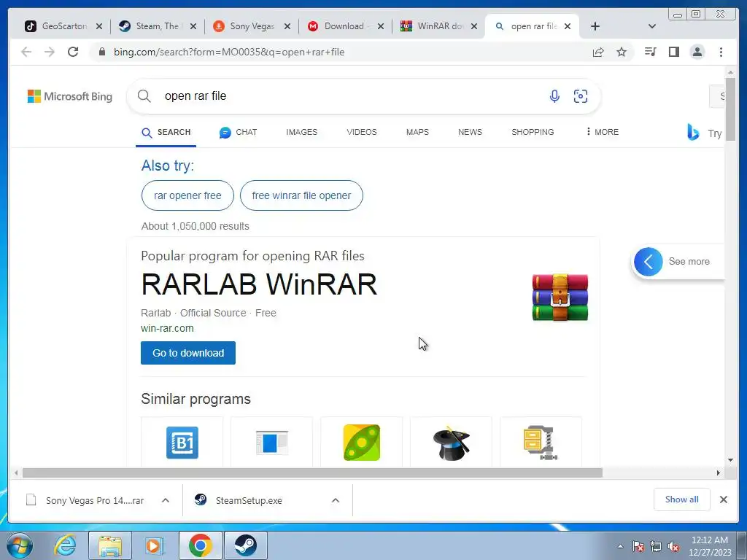The image size is (747, 560).
Task: Click the Bing 'b' logo near Try
Action: click(x=693, y=133)
